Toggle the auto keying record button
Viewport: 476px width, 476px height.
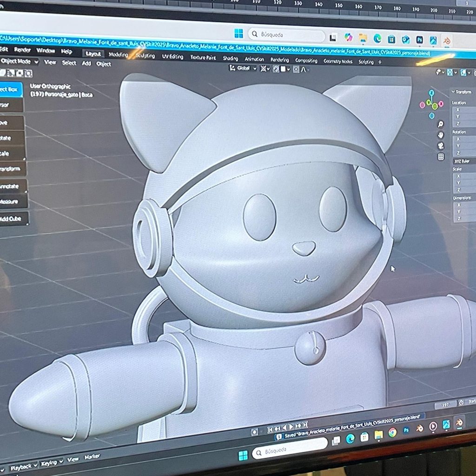pos(254,432)
